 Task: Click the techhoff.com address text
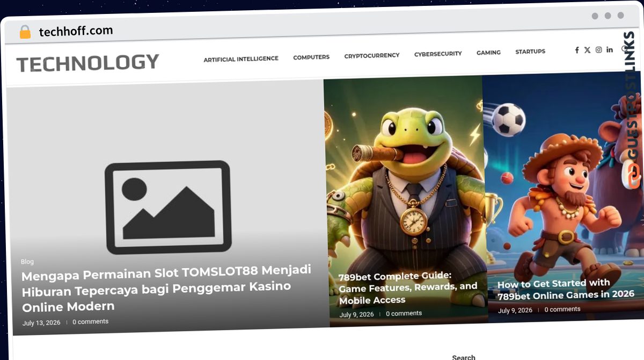(76, 31)
